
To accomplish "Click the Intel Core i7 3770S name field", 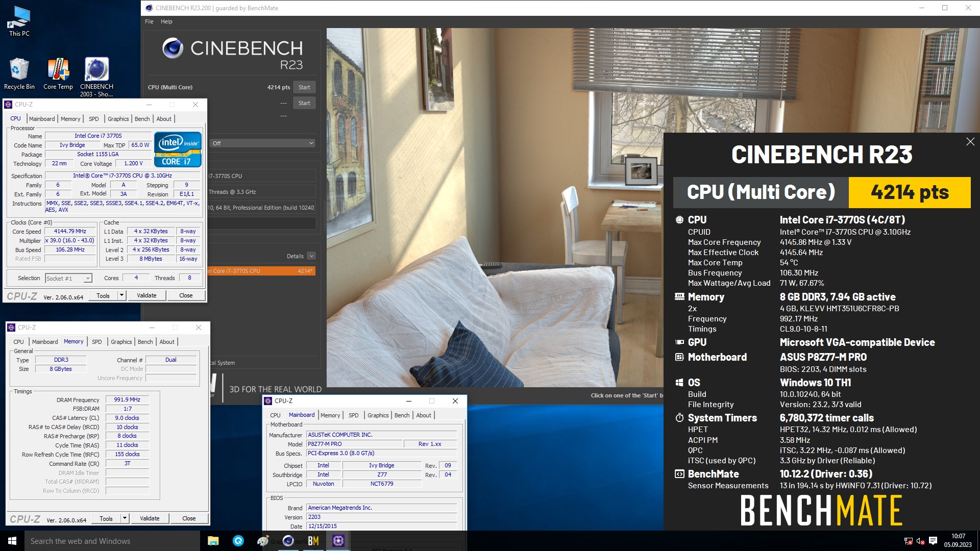I will click(x=98, y=136).
